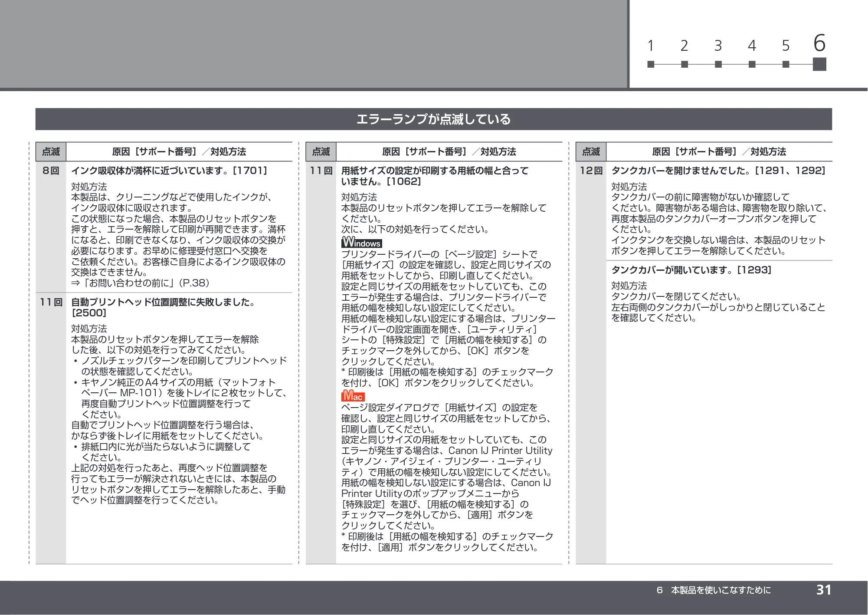Click 対処方法 label under the [1293] error
This screenshot has height=615, width=868.
click(629, 286)
